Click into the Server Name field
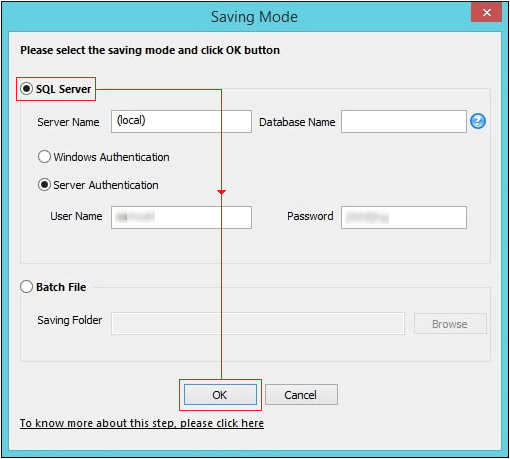Viewport: 510px width, 459px height. 181,122
